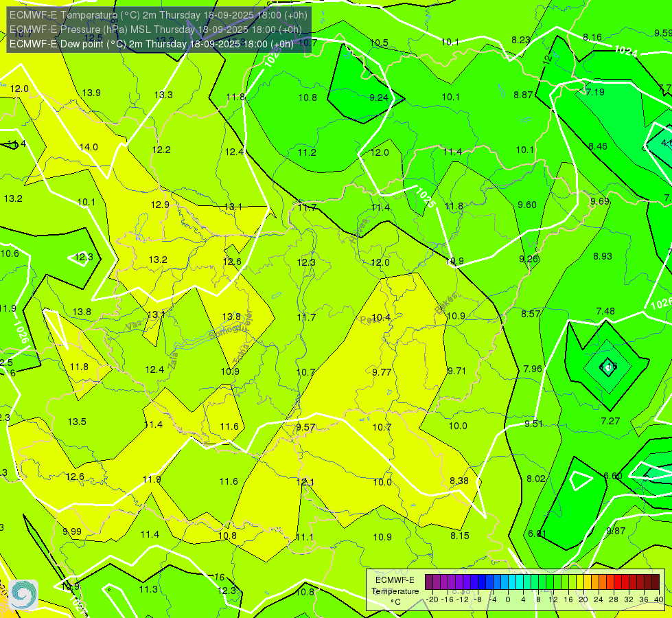
Task: Select the 10.4 value near Pest
Action: pyautogui.click(x=381, y=317)
